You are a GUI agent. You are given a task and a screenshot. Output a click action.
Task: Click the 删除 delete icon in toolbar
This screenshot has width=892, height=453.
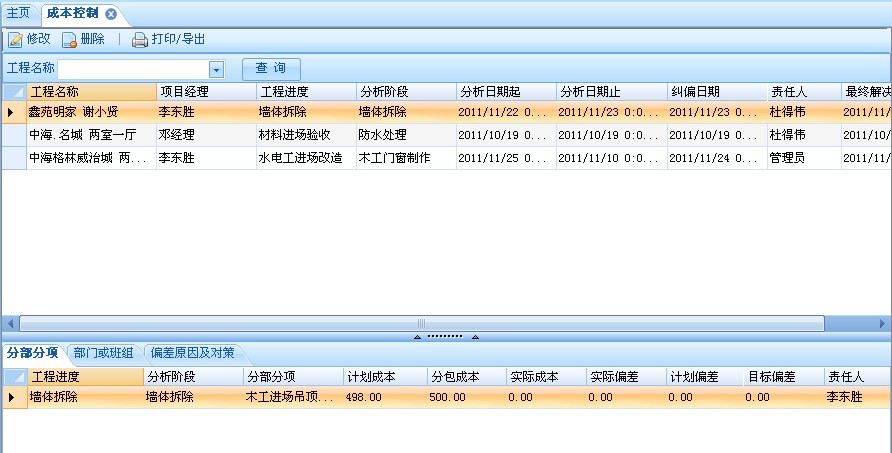69,40
